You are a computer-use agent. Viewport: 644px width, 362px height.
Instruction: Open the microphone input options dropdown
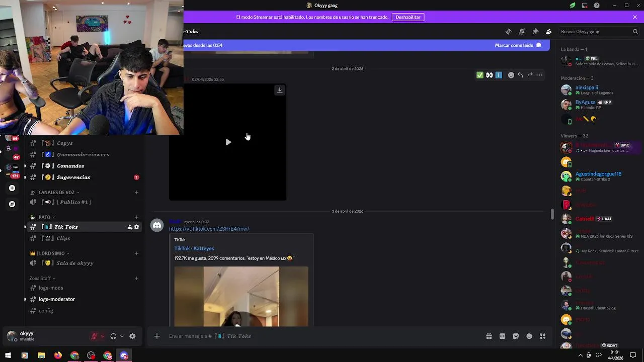click(103, 336)
